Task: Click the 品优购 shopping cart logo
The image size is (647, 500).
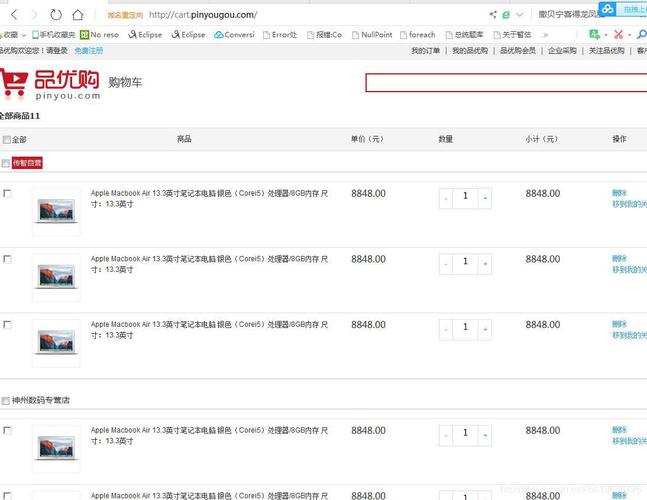Action: (x=50, y=84)
